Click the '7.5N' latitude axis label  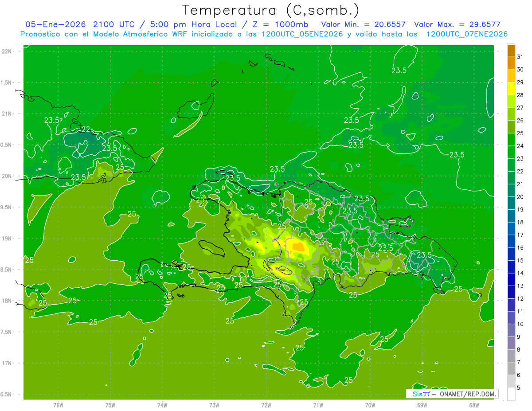coord(7,332)
